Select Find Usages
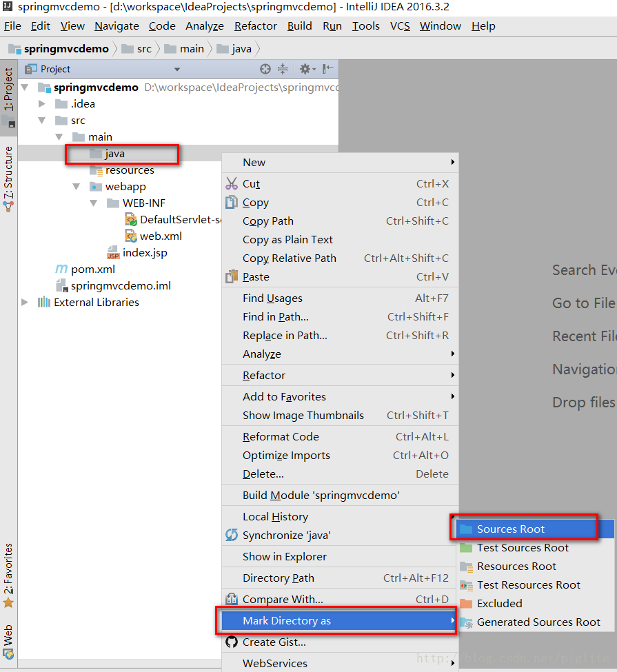 tap(340, 298)
